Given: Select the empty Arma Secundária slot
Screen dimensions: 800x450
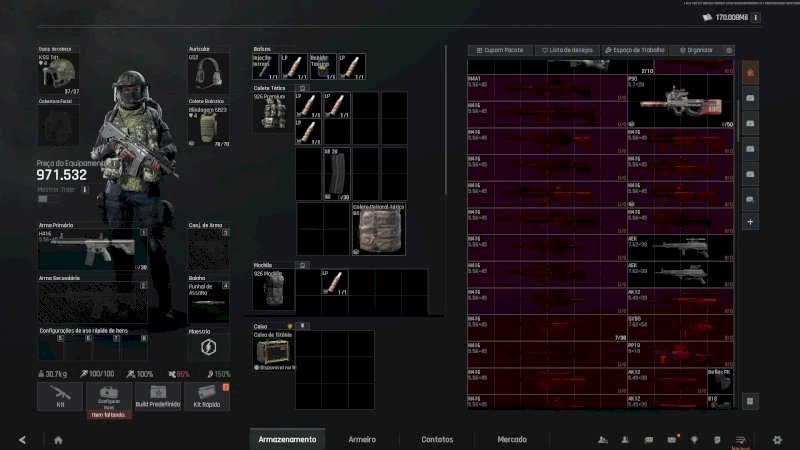Looking at the screenshot, I should click(93, 303).
